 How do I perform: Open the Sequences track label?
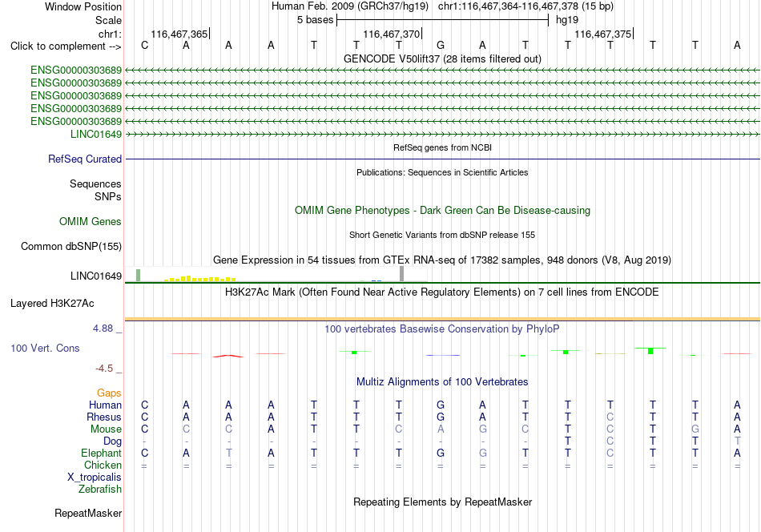[95, 183]
